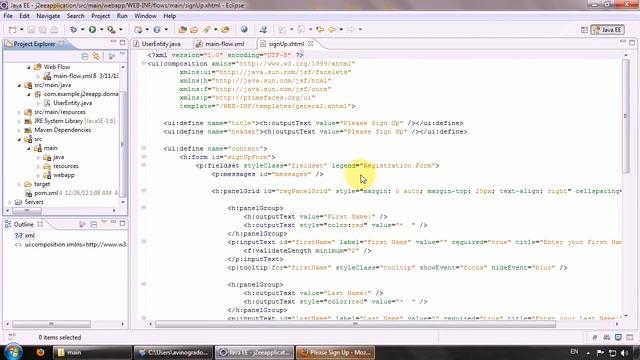Minimize the Project Explorer panel

click(x=113, y=42)
